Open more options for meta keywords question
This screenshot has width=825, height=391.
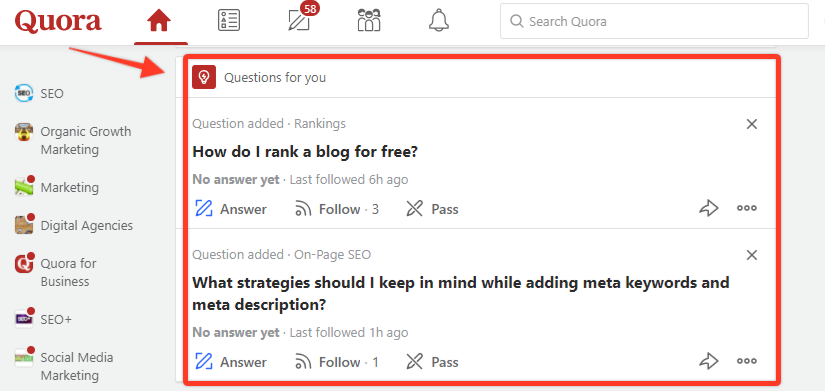click(x=747, y=361)
